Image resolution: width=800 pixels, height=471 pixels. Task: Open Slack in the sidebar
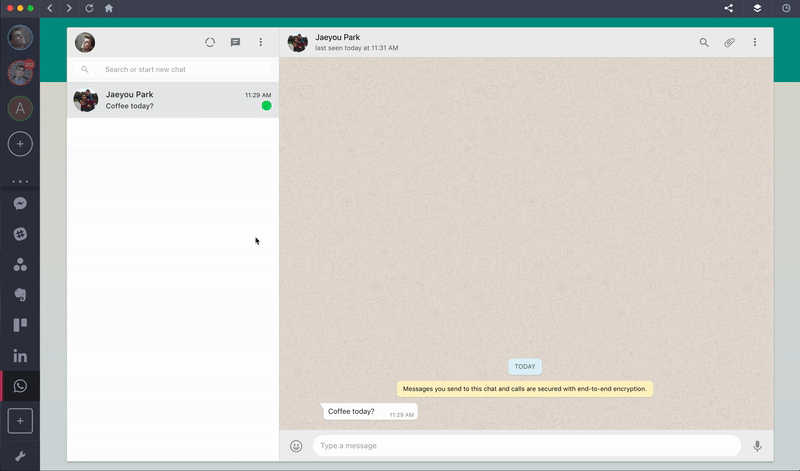coord(20,234)
